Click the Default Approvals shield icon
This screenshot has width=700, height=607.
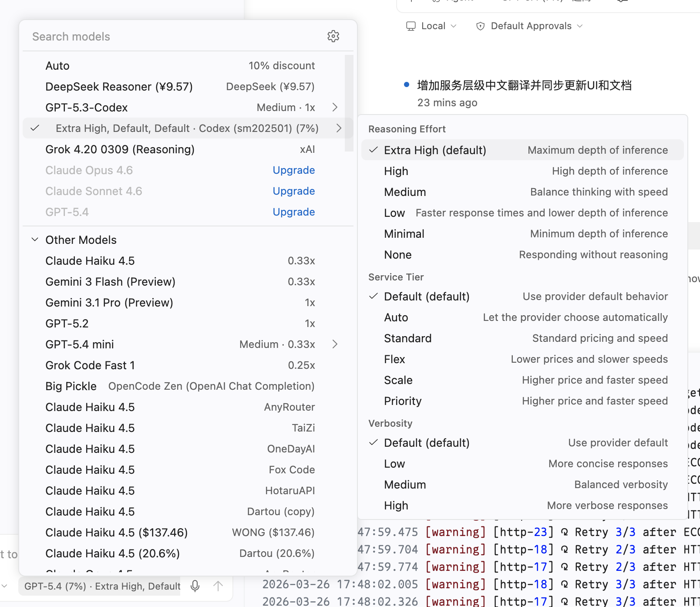480,26
